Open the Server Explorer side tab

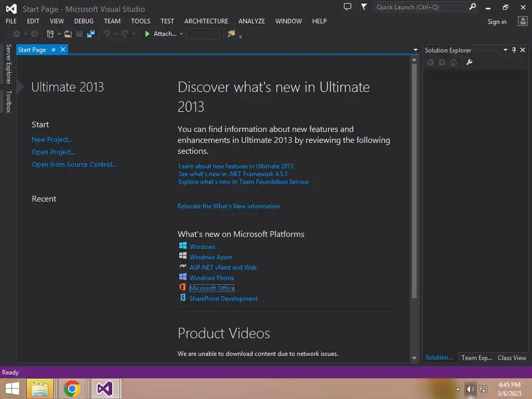pos(8,64)
